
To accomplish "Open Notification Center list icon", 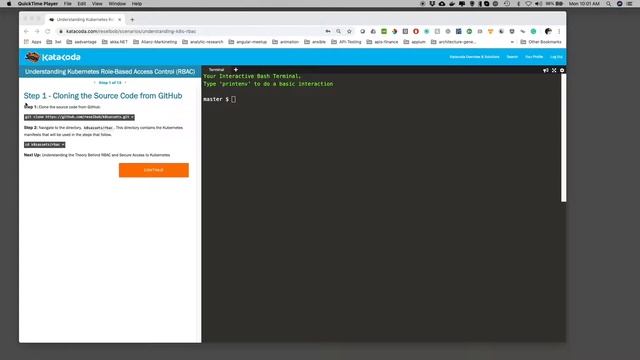I will click(x=629, y=4).
